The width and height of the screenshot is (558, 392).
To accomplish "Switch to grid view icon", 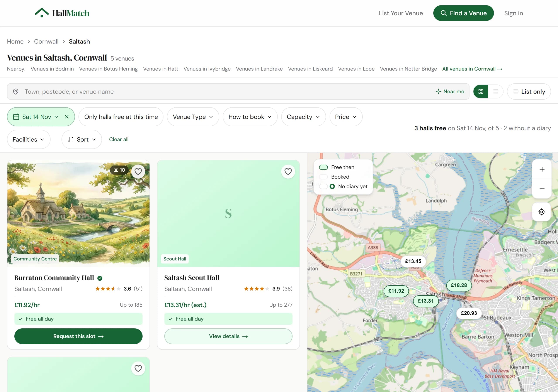I will pyautogui.click(x=480, y=91).
